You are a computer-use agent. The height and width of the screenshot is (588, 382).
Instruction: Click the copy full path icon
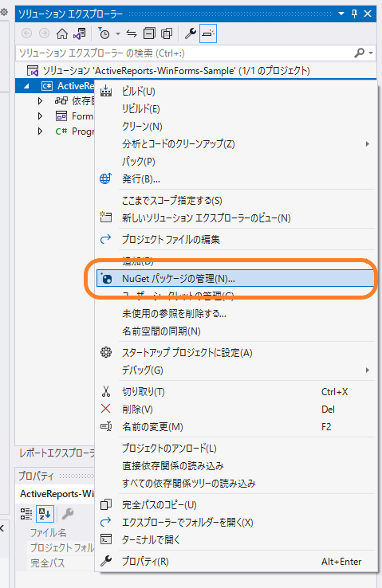(106, 505)
